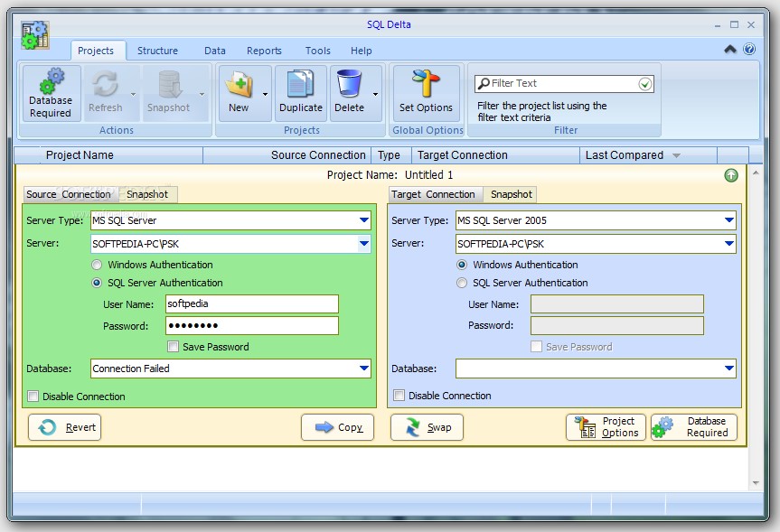780x532 pixels.
Task: Expand the Delete button dropdown arrow
Action: (x=376, y=94)
